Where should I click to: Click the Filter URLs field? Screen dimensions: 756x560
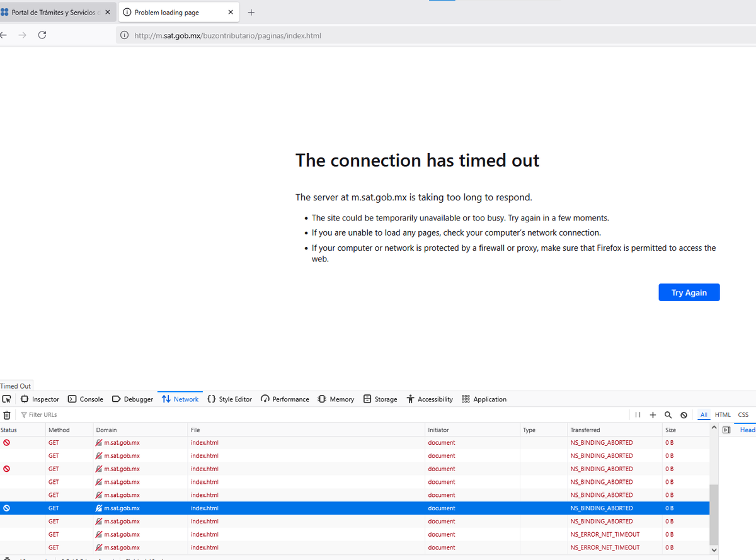point(321,415)
